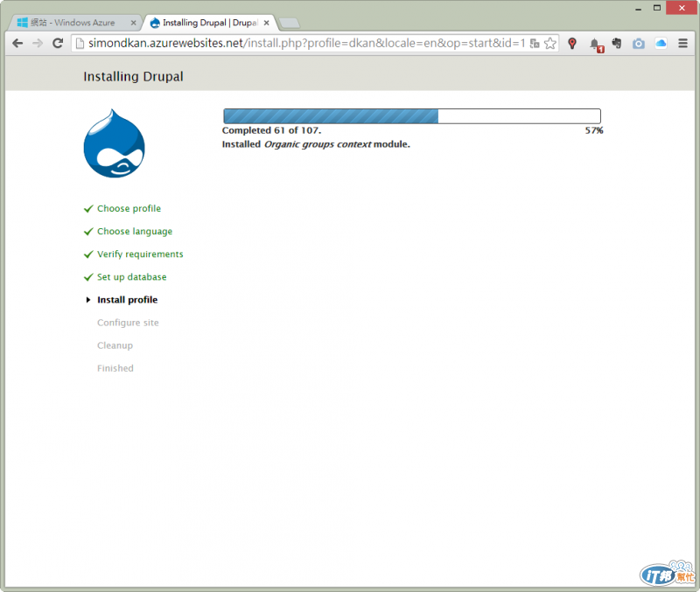Open a new browser tab

[x=290, y=24]
